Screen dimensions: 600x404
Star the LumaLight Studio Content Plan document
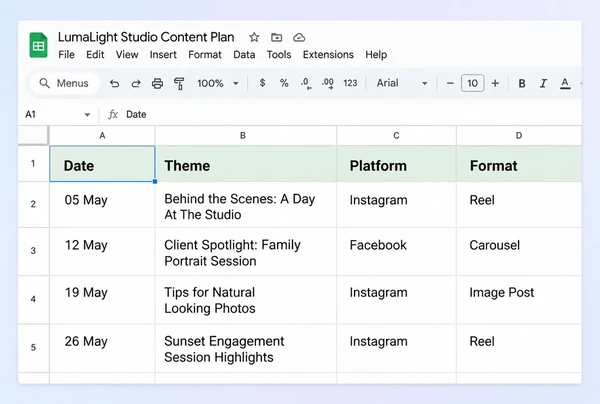click(x=254, y=37)
